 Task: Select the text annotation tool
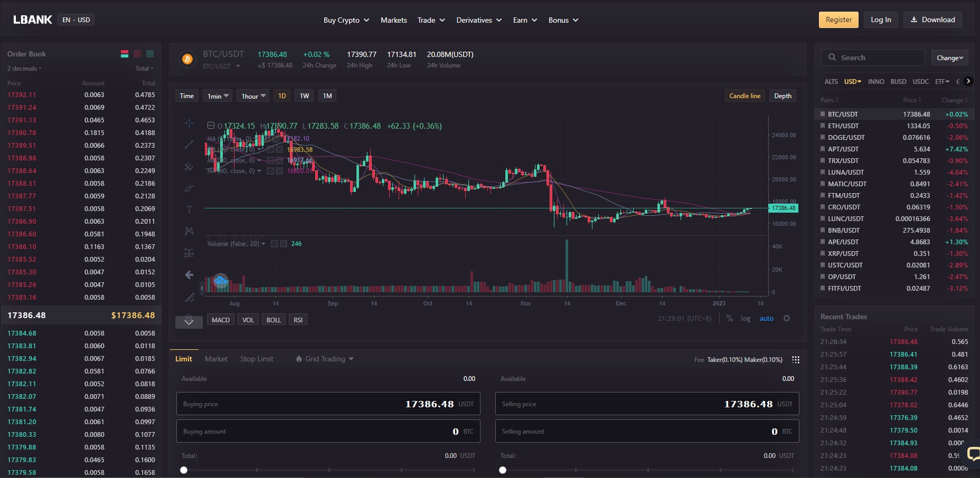(x=189, y=209)
